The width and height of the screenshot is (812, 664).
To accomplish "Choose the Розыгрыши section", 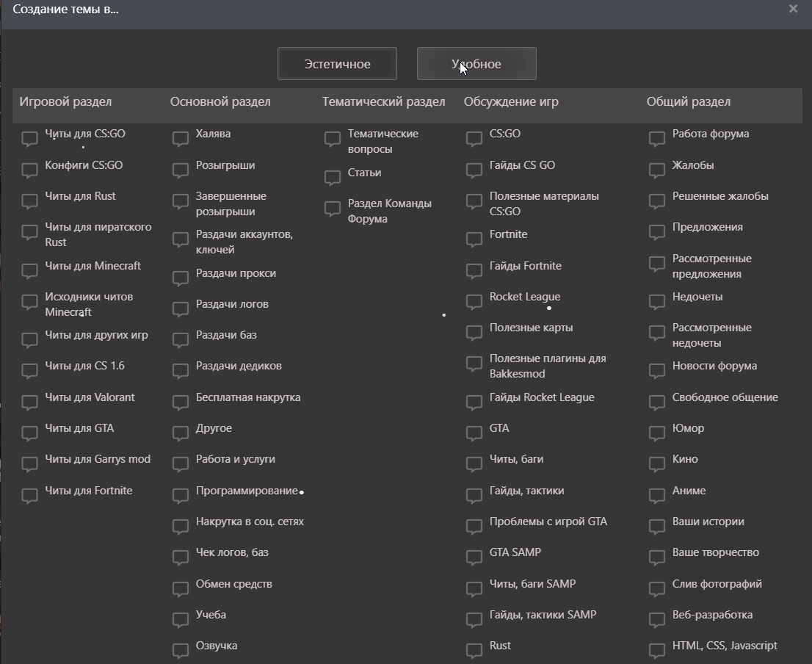I will (x=225, y=165).
